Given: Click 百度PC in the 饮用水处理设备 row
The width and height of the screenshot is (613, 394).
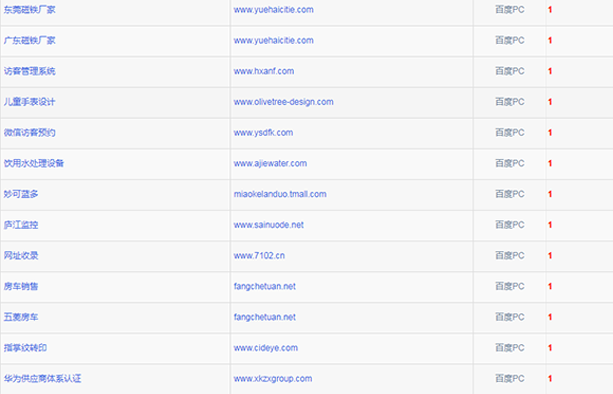Looking at the screenshot, I should [x=510, y=163].
